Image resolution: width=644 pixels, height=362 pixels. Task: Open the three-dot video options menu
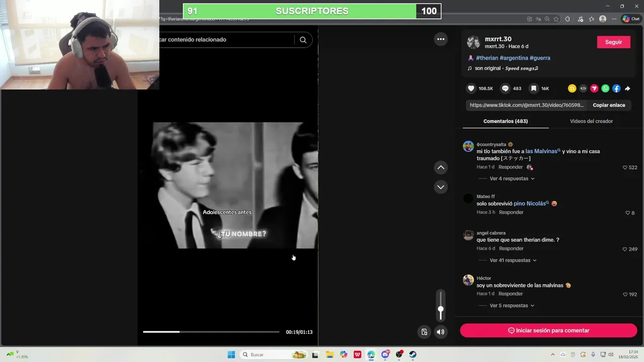point(441,39)
